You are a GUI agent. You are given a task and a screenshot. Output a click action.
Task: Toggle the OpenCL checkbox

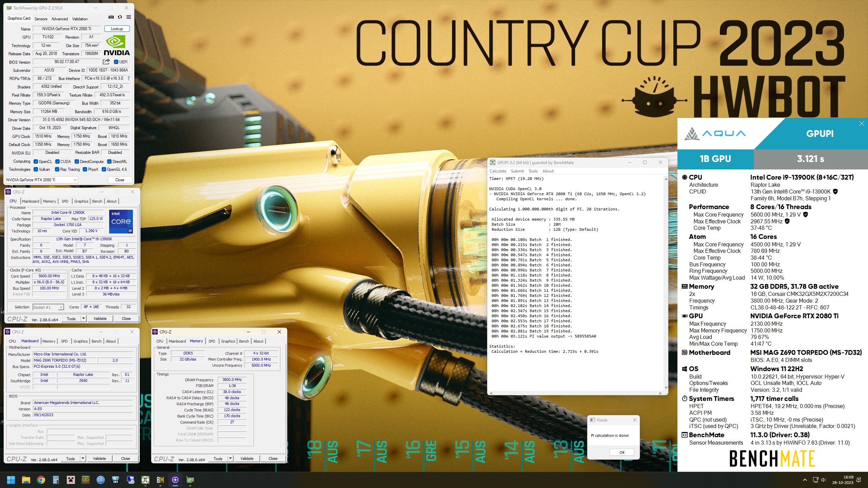[x=36, y=162]
